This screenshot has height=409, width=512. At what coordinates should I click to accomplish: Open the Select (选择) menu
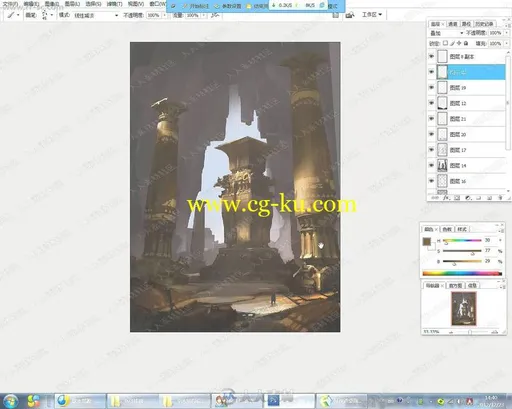click(93, 4)
